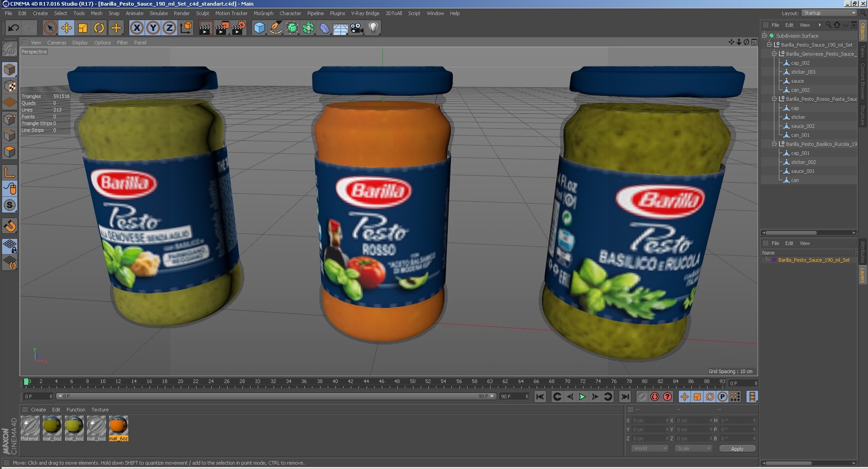This screenshot has width=868, height=469.
Task: Toggle X axis lock
Action: coord(137,28)
